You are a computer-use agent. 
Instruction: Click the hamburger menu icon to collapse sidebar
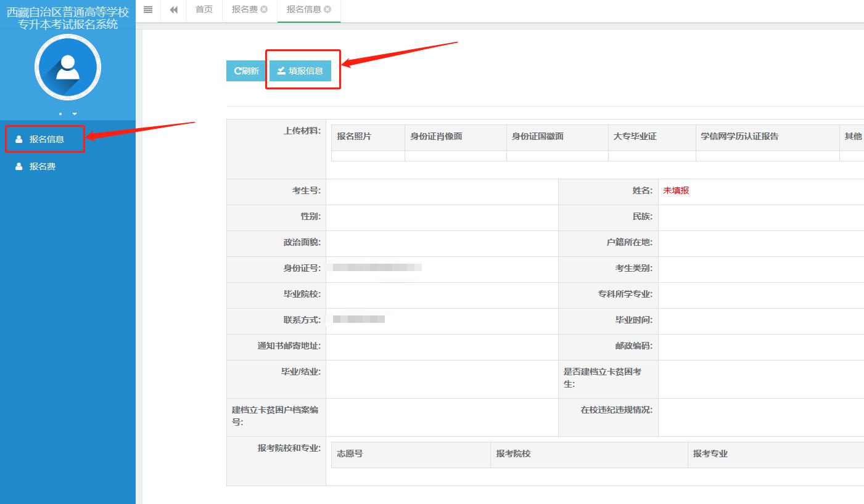tap(148, 10)
